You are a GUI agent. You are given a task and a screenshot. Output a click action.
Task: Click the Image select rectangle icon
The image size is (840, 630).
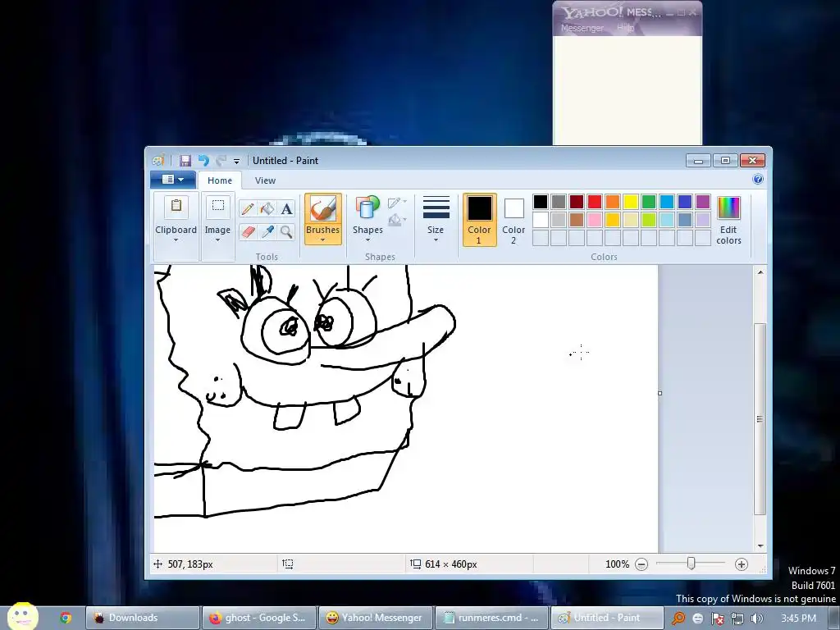(217, 206)
